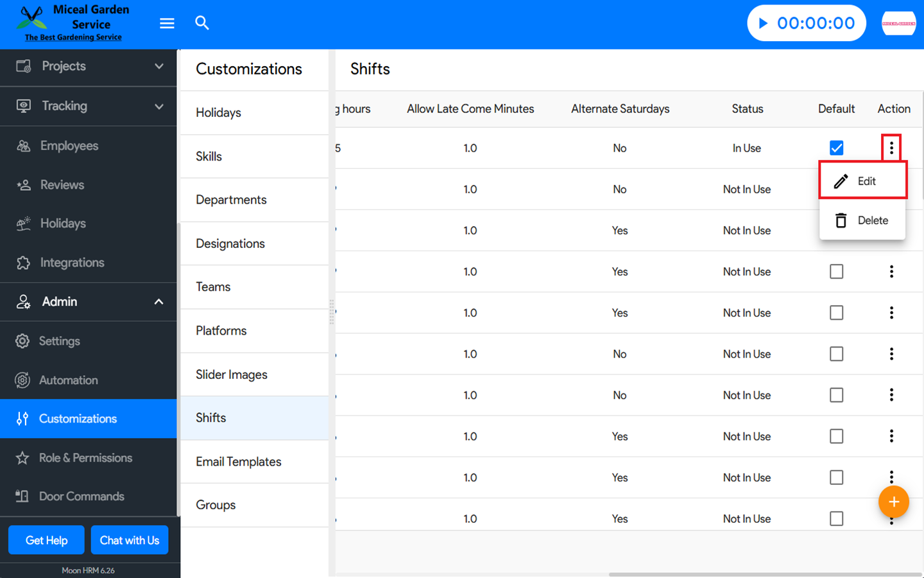Screen dimensions: 924x578
Task: Click the Chat with Us button
Action: pos(130,540)
